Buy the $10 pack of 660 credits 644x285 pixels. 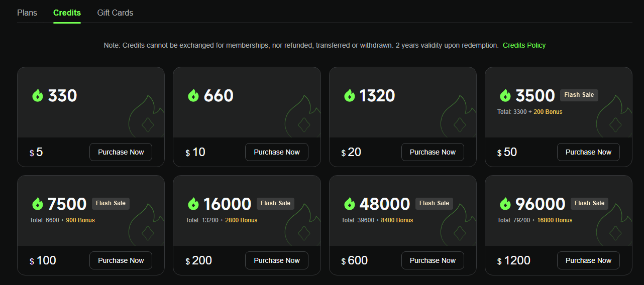click(x=277, y=152)
